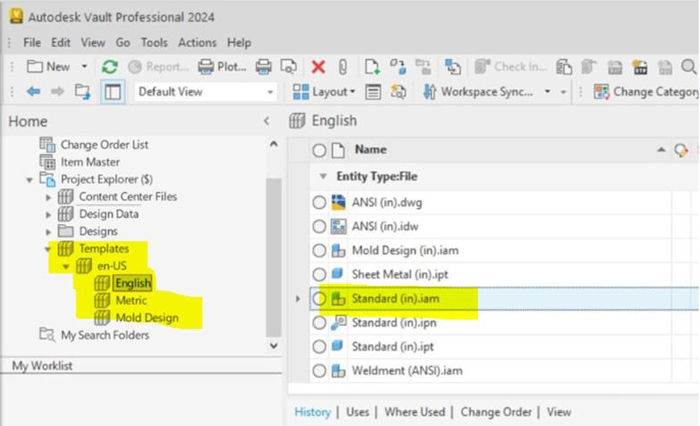Image resolution: width=700 pixels, height=426 pixels.
Task: Click the properties grid icon after Layout
Action: (373, 92)
